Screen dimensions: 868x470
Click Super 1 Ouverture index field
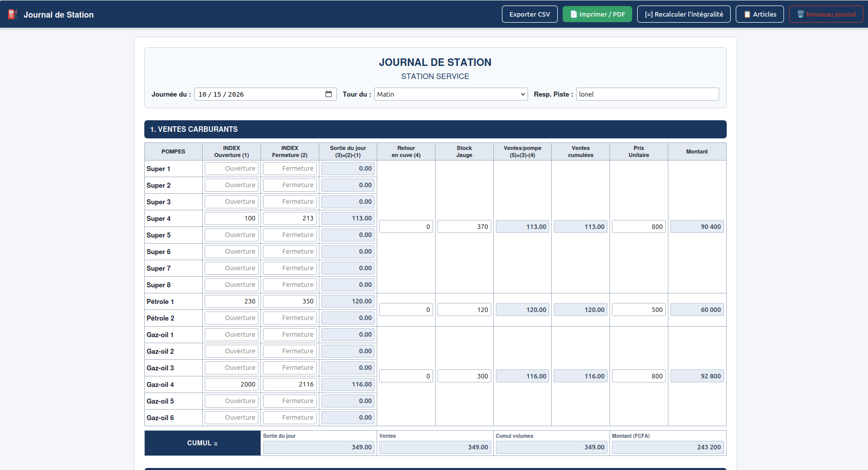click(231, 169)
